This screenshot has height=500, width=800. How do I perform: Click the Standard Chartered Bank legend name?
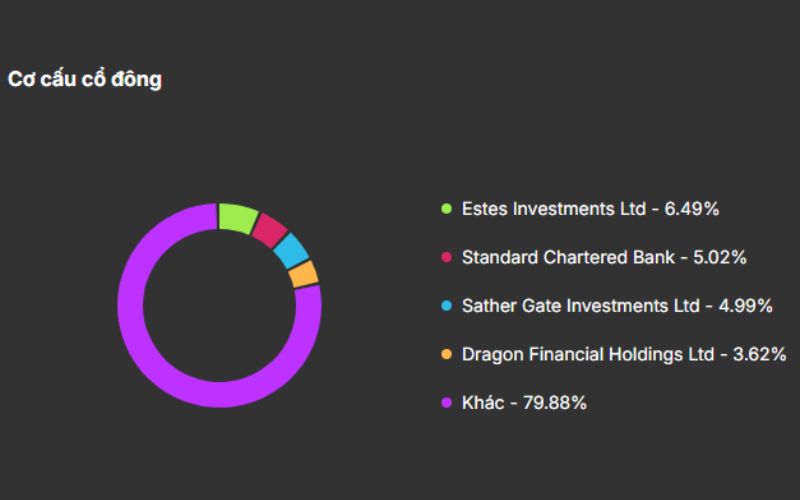click(x=568, y=257)
